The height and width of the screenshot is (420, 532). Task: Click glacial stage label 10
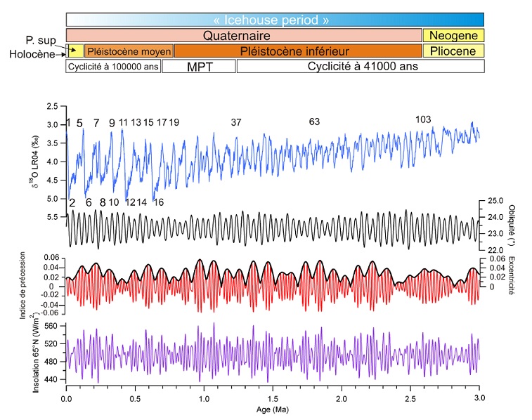114,202
